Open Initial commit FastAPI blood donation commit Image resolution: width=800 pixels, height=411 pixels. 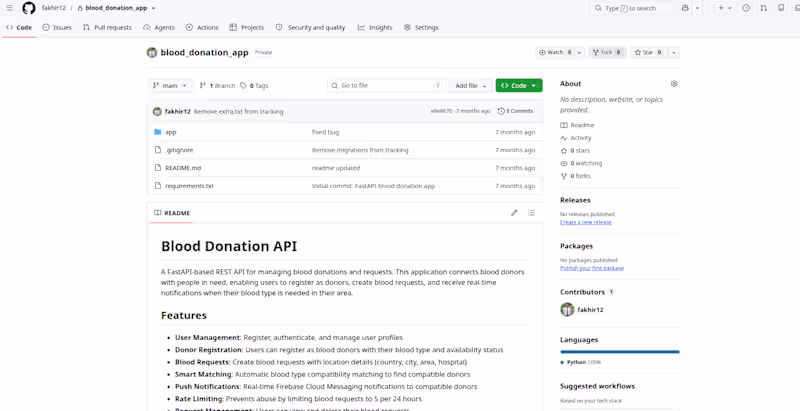tap(373, 186)
